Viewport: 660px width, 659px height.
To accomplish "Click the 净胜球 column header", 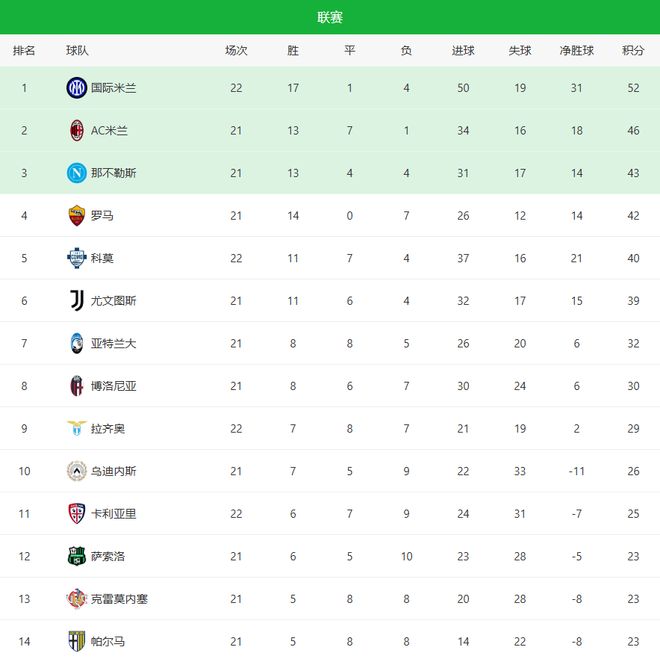I will pos(577,50).
